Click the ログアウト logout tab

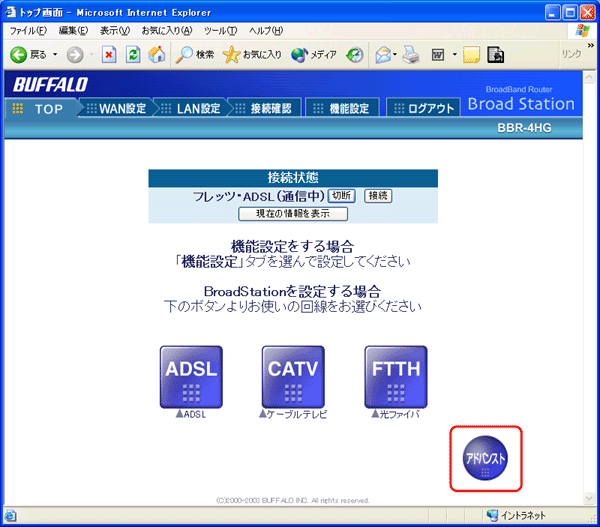point(424,109)
